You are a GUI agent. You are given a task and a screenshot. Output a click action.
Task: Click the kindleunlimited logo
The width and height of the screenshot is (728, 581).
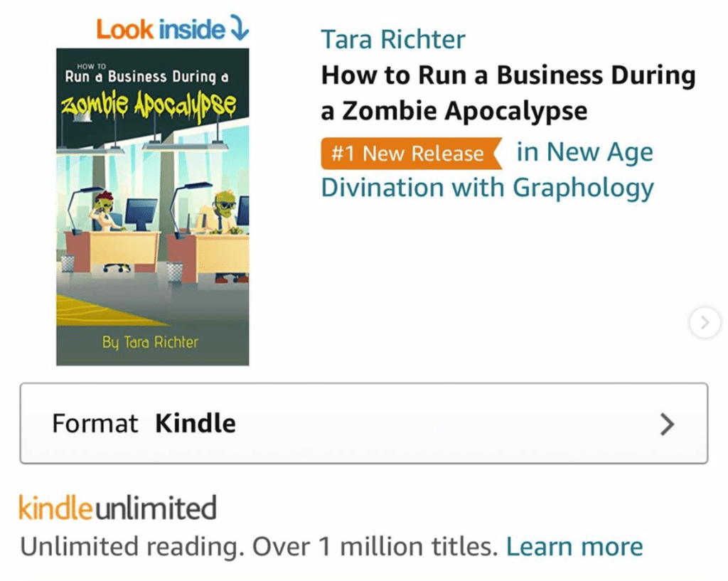(117, 508)
